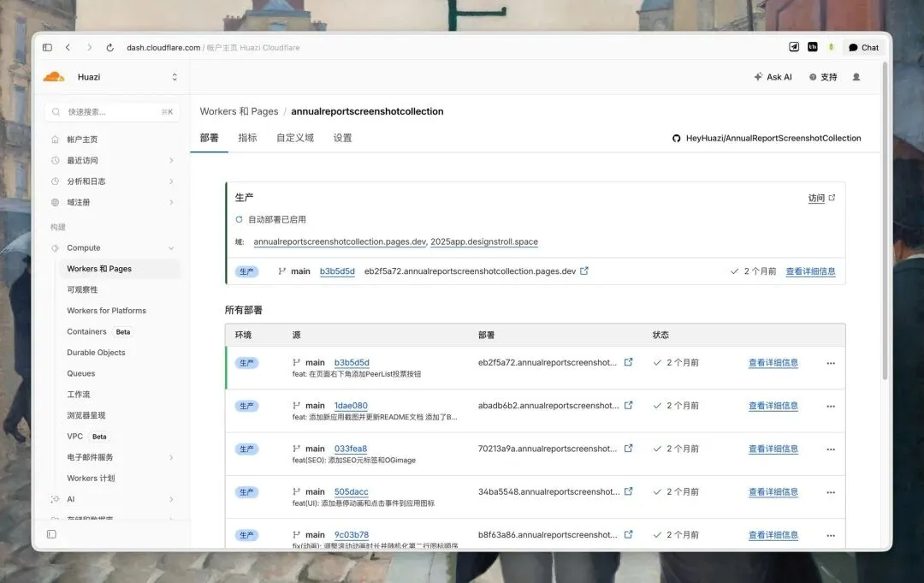Open Queues in the sidebar

click(80, 373)
